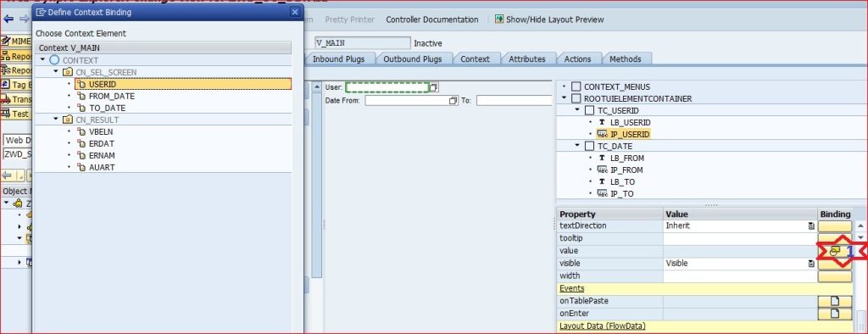
Task: Select the ROOTUIELEMENTCONTAINER container icon
Action: (x=576, y=98)
